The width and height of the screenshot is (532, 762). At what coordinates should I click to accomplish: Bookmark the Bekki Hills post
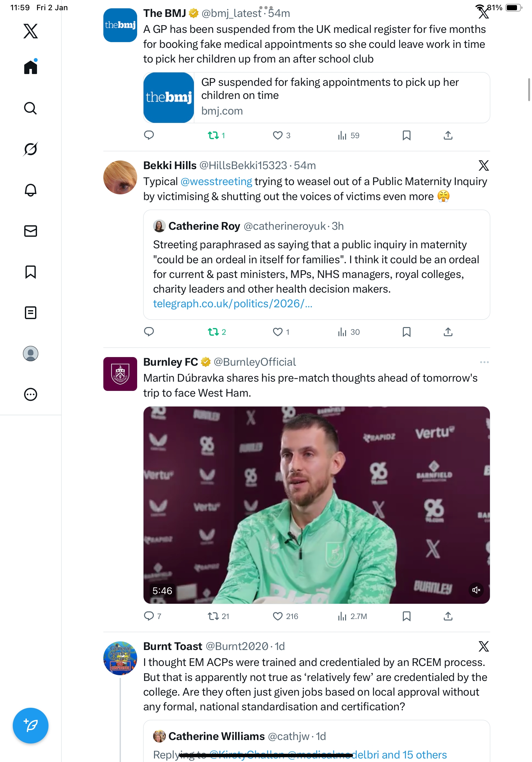coord(406,332)
